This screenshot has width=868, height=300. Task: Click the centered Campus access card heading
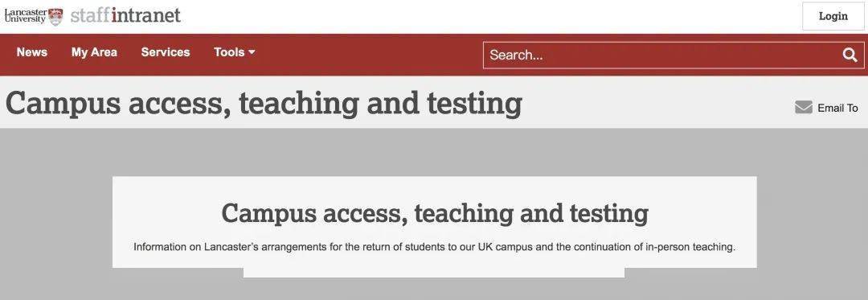pyautogui.click(x=435, y=213)
